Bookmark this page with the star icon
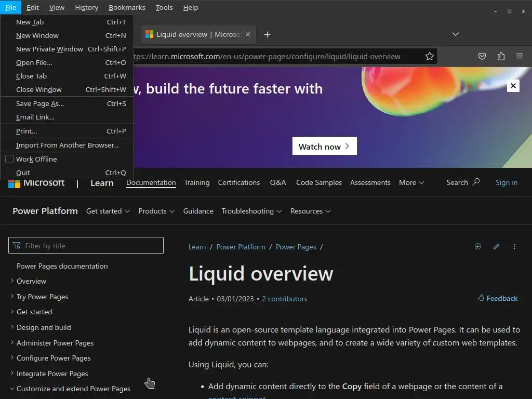 [430, 56]
